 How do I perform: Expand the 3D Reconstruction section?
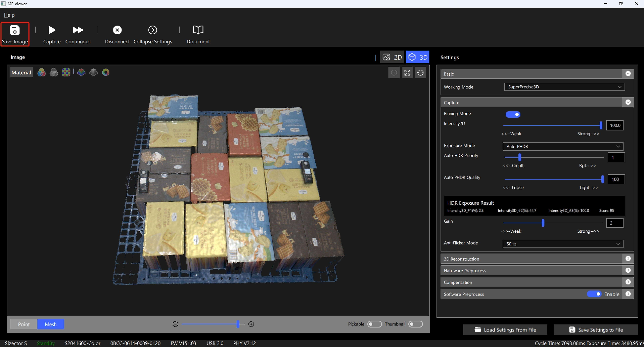pos(628,259)
